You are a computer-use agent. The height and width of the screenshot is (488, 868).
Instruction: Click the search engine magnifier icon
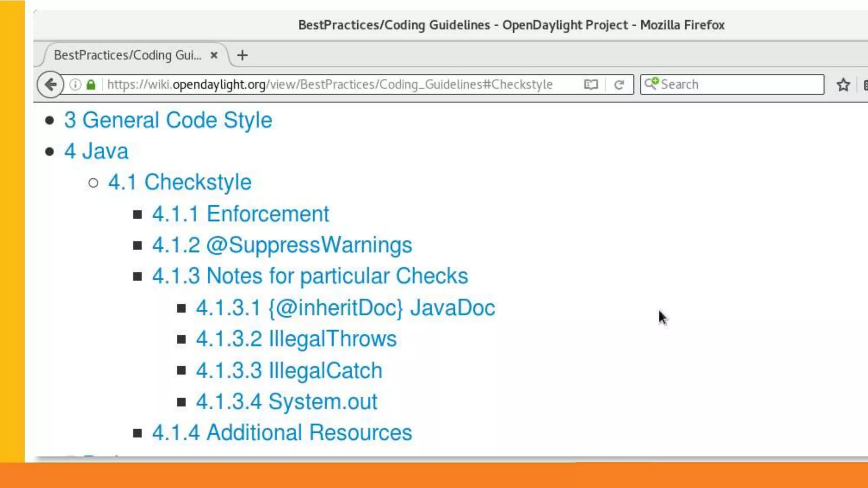tap(651, 83)
